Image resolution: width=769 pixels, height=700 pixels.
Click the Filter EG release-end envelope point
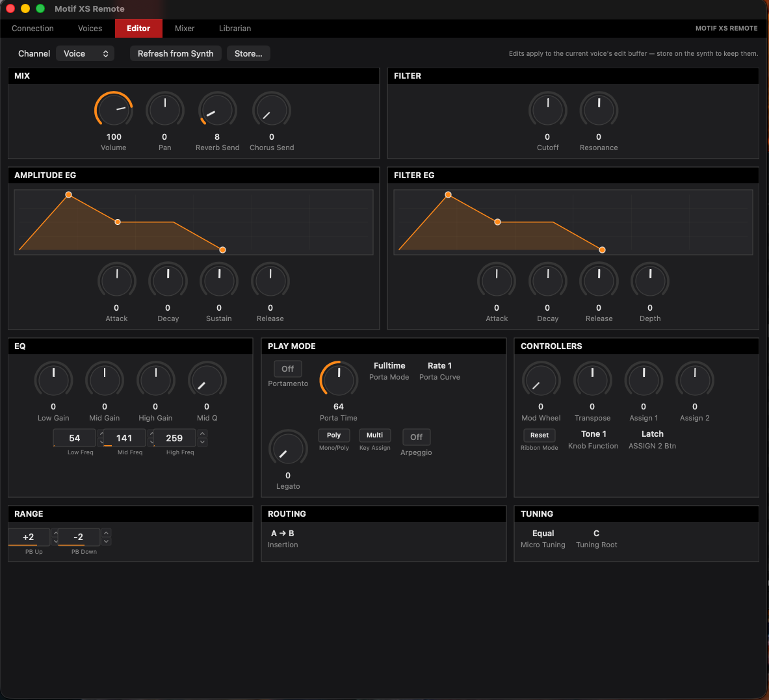[602, 250]
